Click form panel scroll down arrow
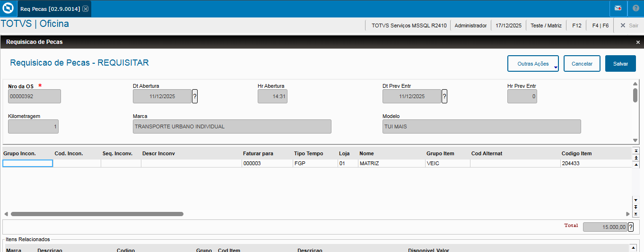Screen dimensions: 644x252 click(x=635, y=140)
